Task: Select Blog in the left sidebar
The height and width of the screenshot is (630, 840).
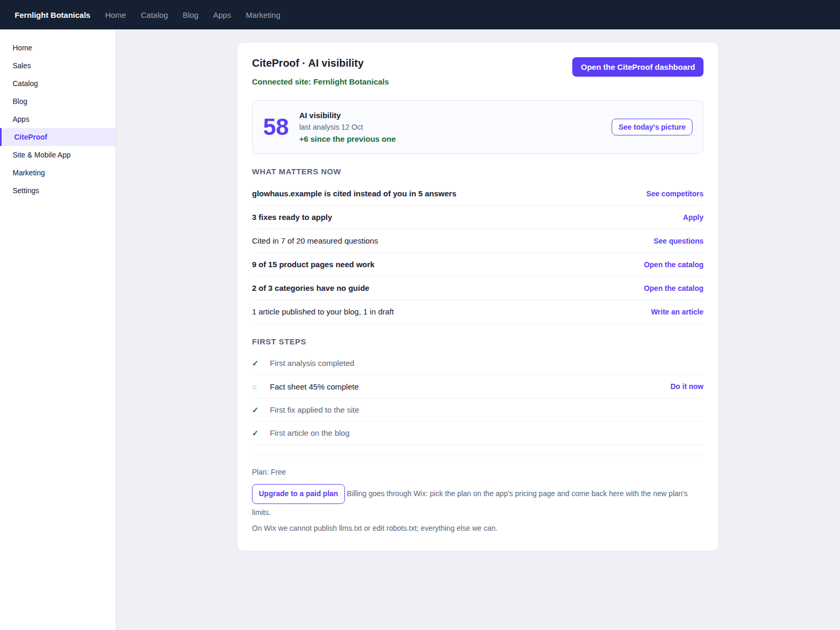Action: (58, 101)
